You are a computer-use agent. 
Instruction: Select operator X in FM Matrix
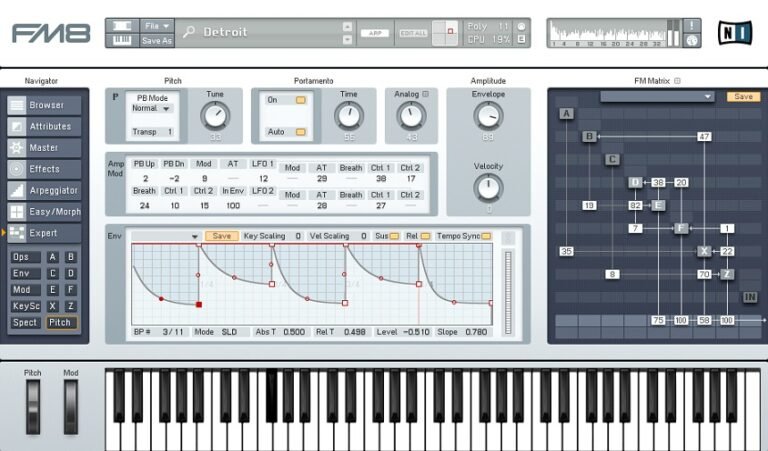[704, 251]
